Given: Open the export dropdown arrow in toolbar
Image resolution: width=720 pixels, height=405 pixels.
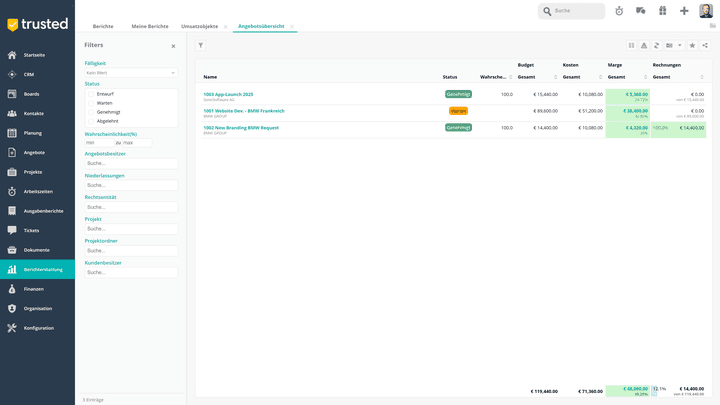Looking at the screenshot, I should (x=680, y=45).
